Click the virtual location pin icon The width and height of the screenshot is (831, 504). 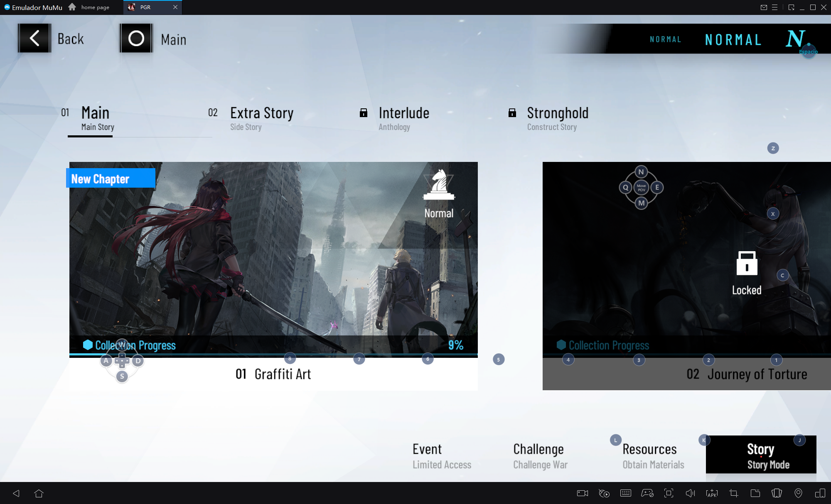798,493
